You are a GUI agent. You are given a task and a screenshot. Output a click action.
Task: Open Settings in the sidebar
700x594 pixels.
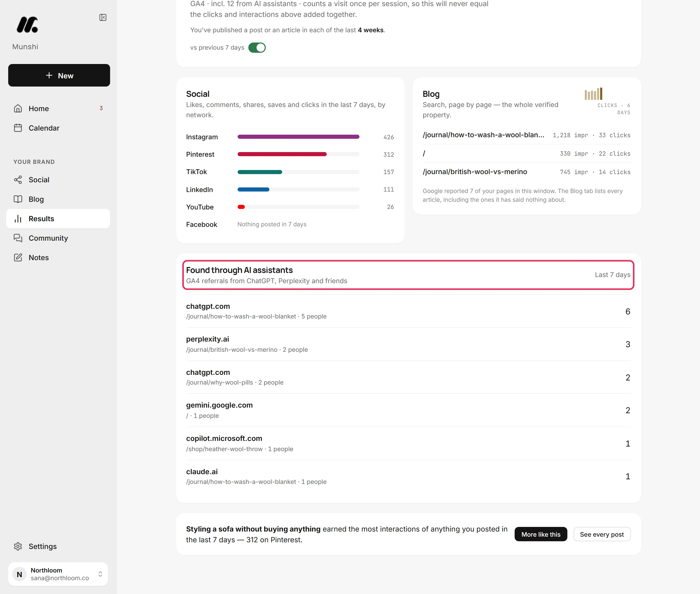[x=58, y=546]
